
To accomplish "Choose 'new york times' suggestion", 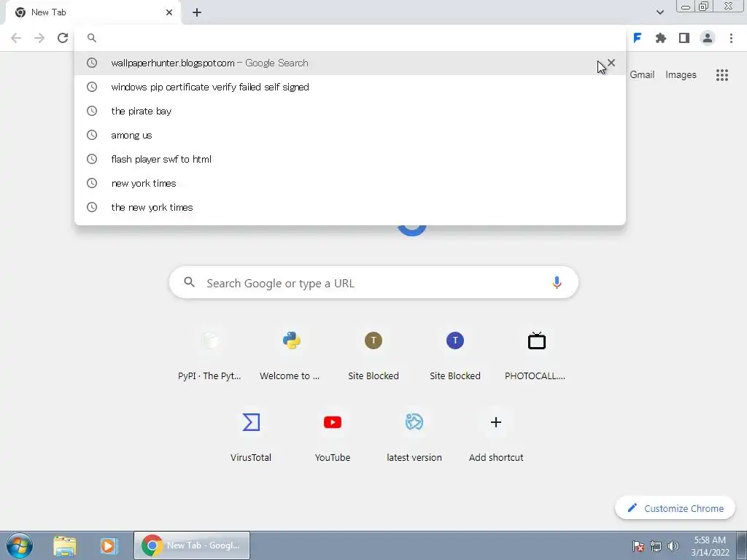I will click(x=349, y=183).
